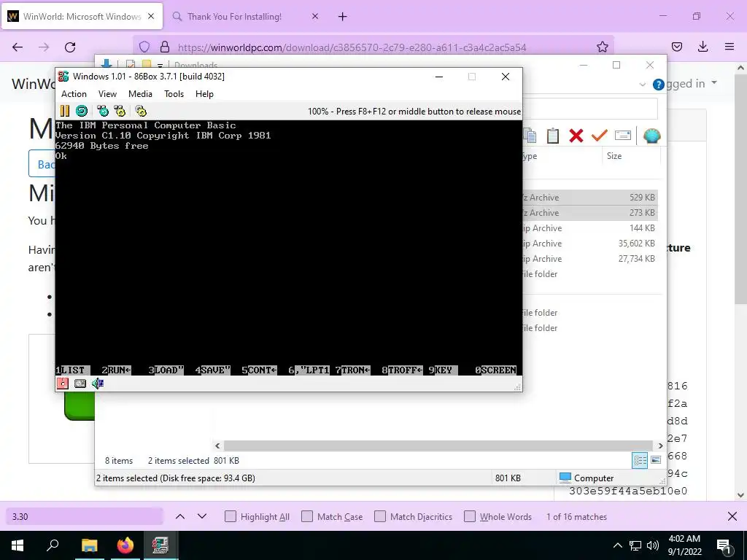This screenshot has width=747, height=560.
Task: Open Windows taskbar search
Action: (x=53, y=545)
